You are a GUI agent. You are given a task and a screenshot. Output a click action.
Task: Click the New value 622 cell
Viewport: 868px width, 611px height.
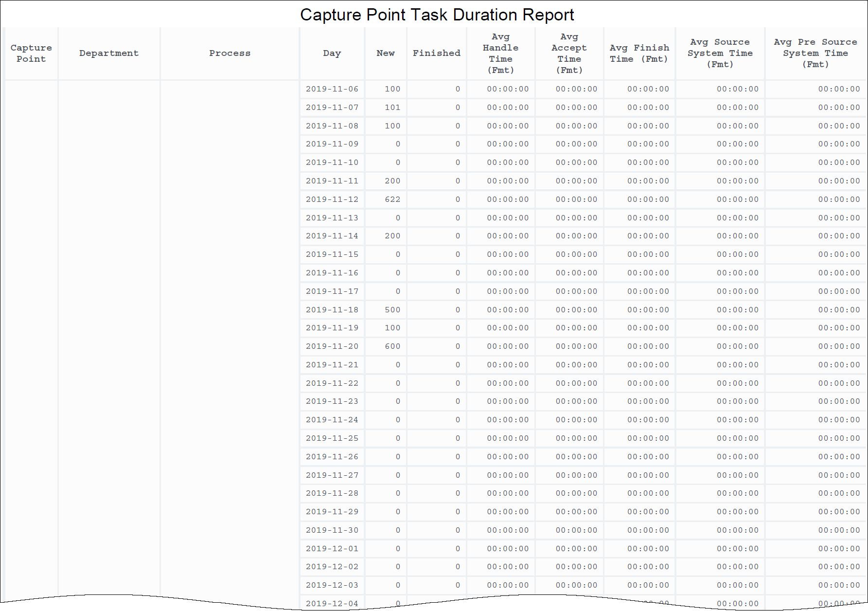(392, 199)
